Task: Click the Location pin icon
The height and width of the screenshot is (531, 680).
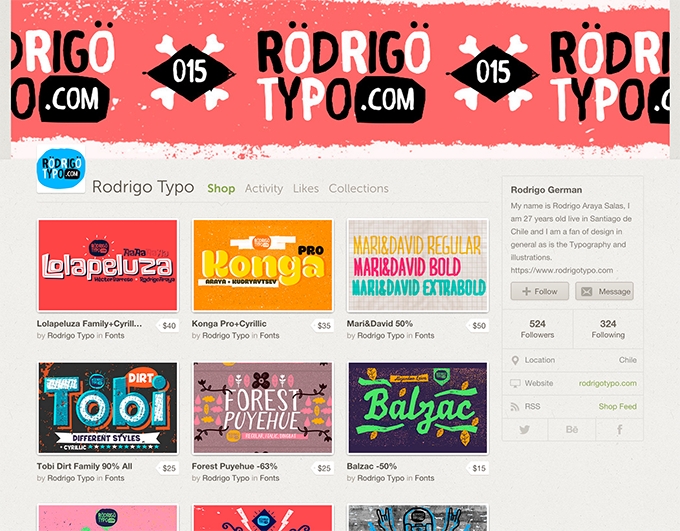Action: point(515,360)
